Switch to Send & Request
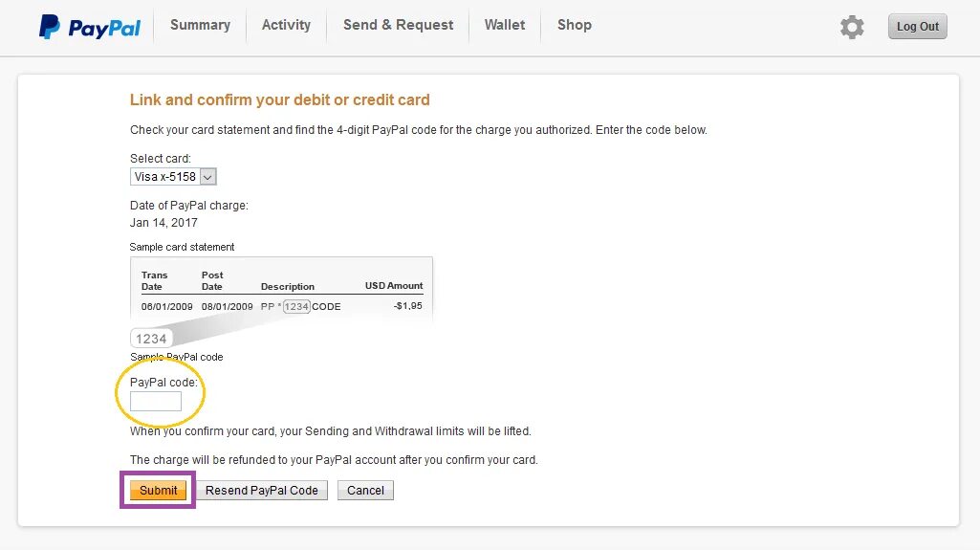This screenshot has height=550, width=980. (x=398, y=25)
